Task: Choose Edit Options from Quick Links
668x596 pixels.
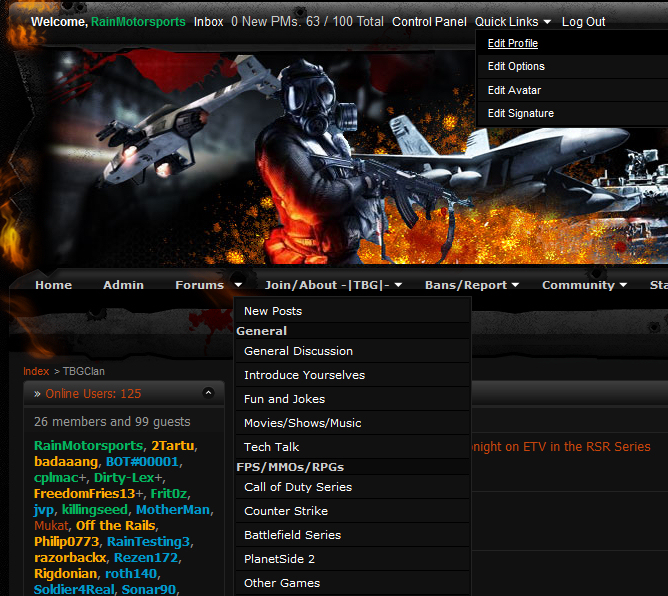Action: (x=516, y=66)
